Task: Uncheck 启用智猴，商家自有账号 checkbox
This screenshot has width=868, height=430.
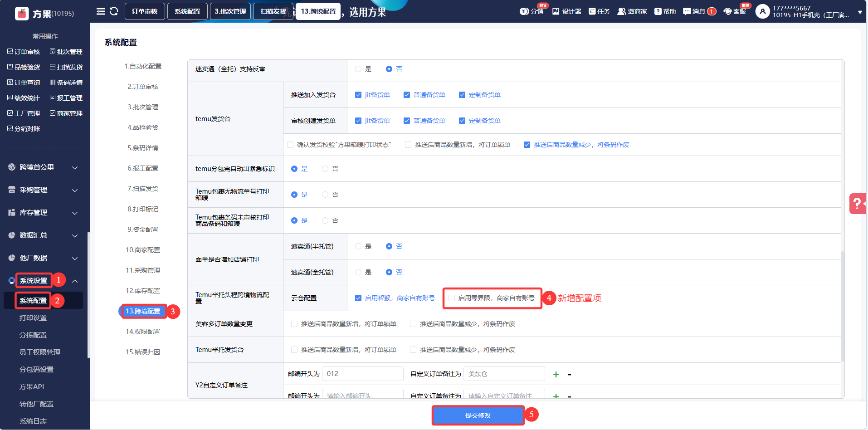Action: click(x=358, y=298)
